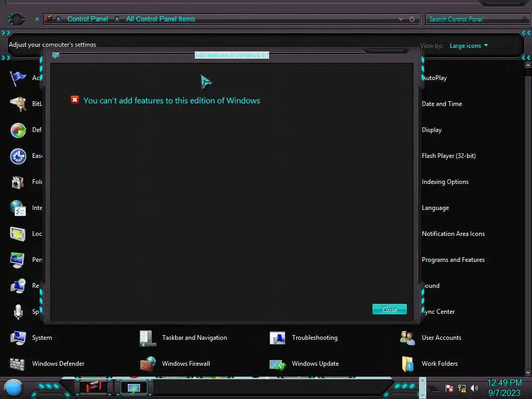532x399 pixels.
Task: Click the address bar refresh button
Action: coord(412,19)
